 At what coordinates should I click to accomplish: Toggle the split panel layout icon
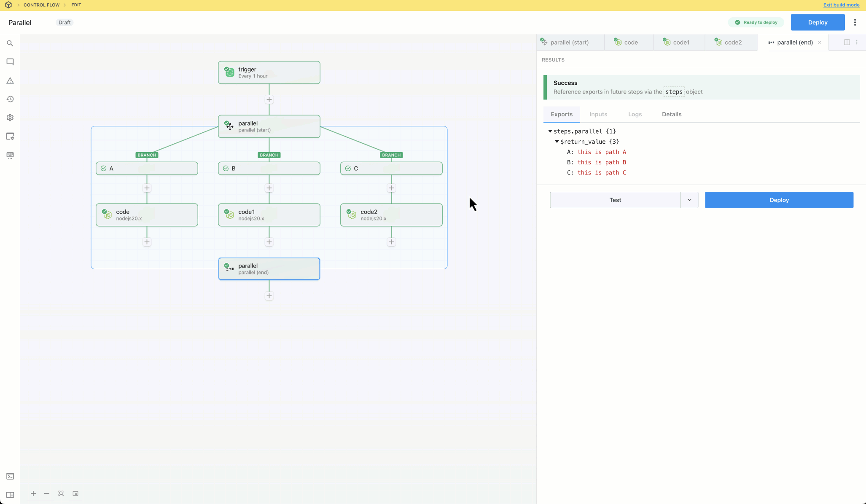click(847, 42)
